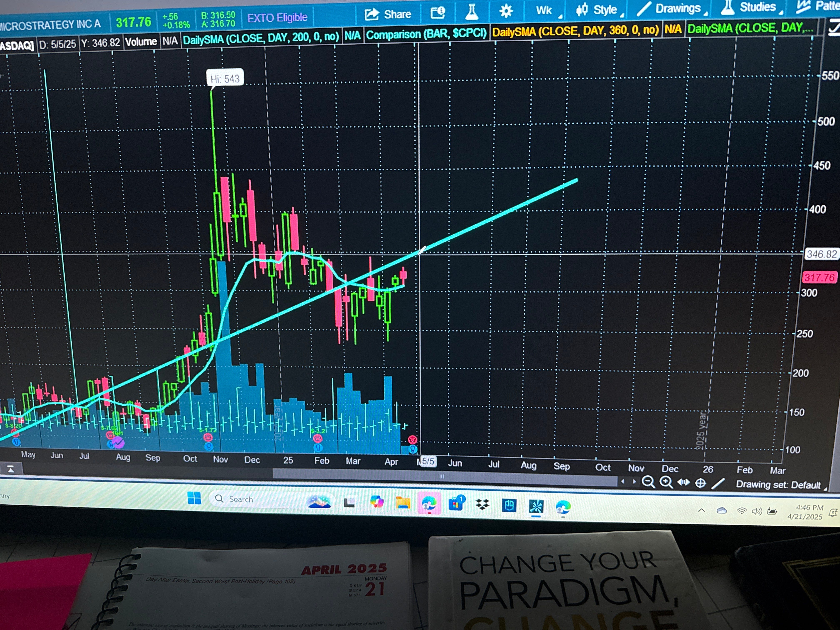The width and height of the screenshot is (840, 630).
Task: Click the red phone event icon above 5/5
Action: 413,440
